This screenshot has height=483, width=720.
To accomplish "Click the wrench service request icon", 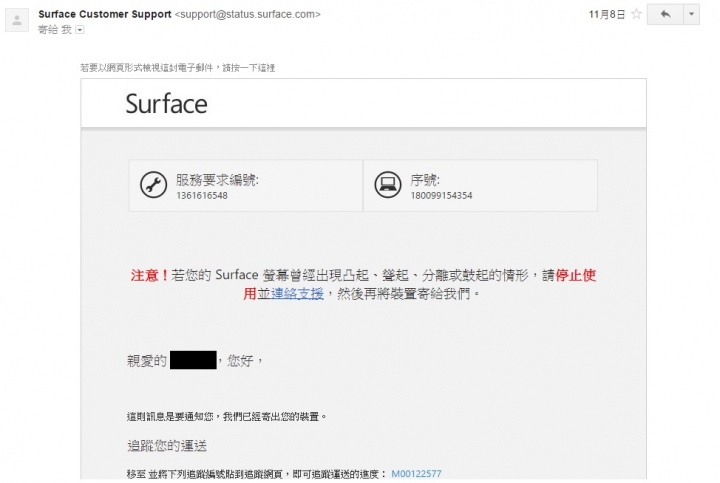I will point(153,185).
